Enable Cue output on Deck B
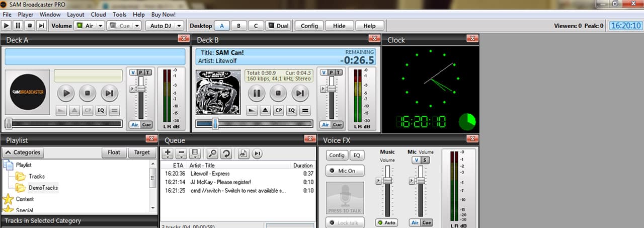 pyautogui.click(x=337, y=125)
